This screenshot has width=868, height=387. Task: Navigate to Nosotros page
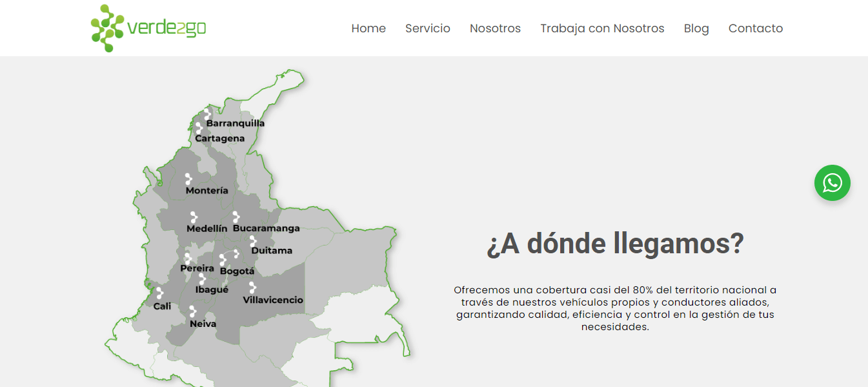tap(495, 28)
